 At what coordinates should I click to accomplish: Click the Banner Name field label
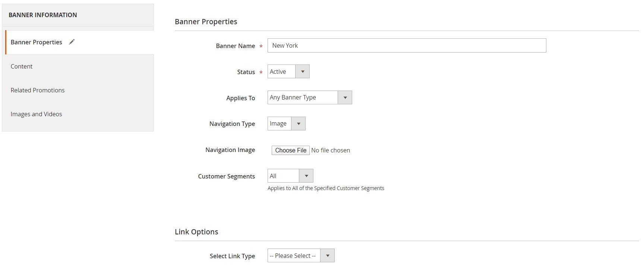236,46
